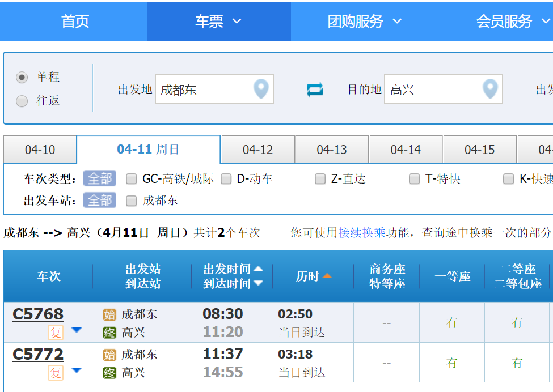Click the 复 icon under train C5772
Screen dimensions: 553x392
(56, 373)
